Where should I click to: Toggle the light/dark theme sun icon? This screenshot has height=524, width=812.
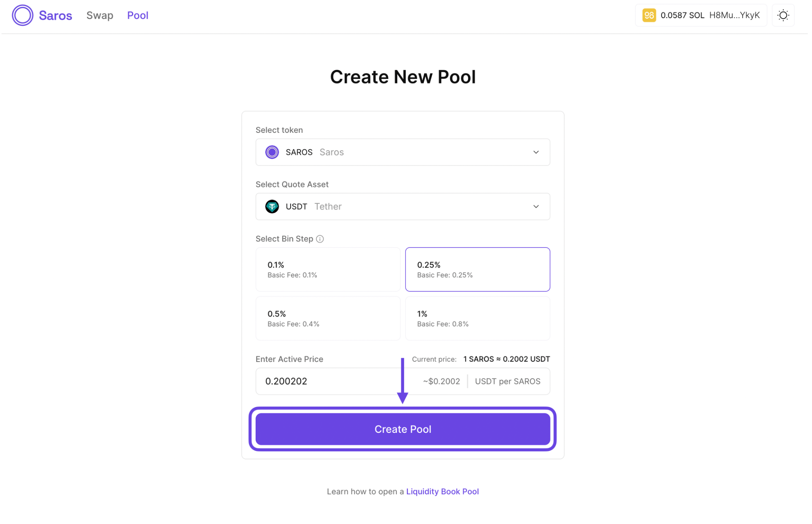pos(783,15)
